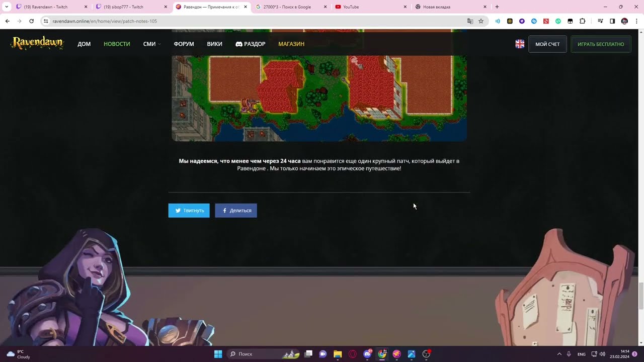
Task: Click the red square extension icon
Action: (x=546, y=21)
